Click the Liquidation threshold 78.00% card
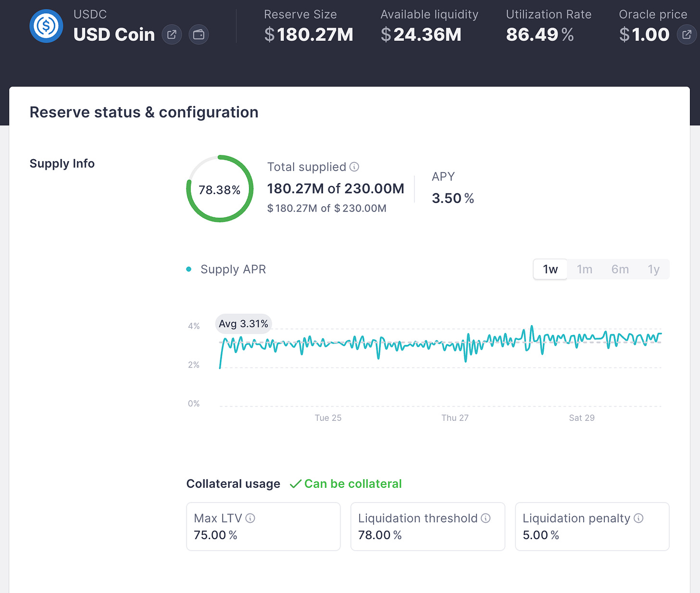 [428, 527]
